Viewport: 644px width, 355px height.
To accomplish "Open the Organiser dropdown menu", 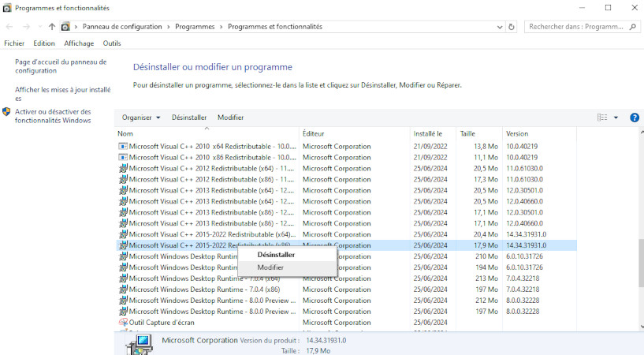I will [x=141, y=118].
